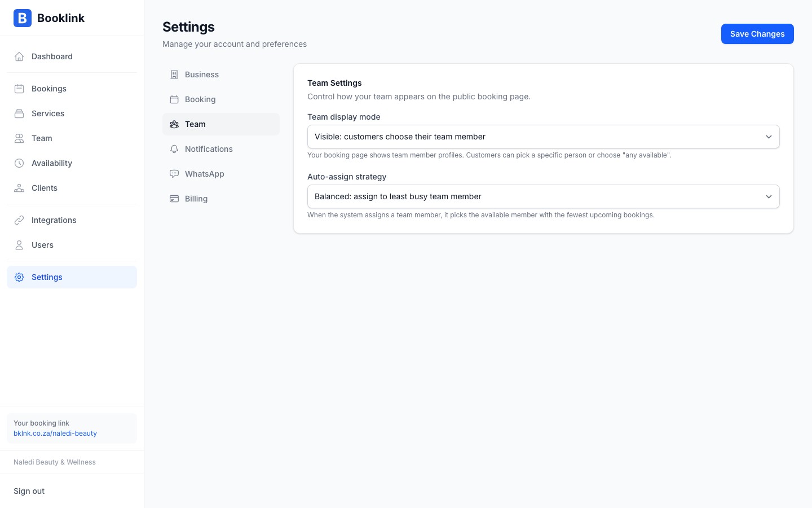Click the Naledi Beauty & Wellness label
Image resolution: width=812 pixels, height=508 pixels.
point(54,462)
